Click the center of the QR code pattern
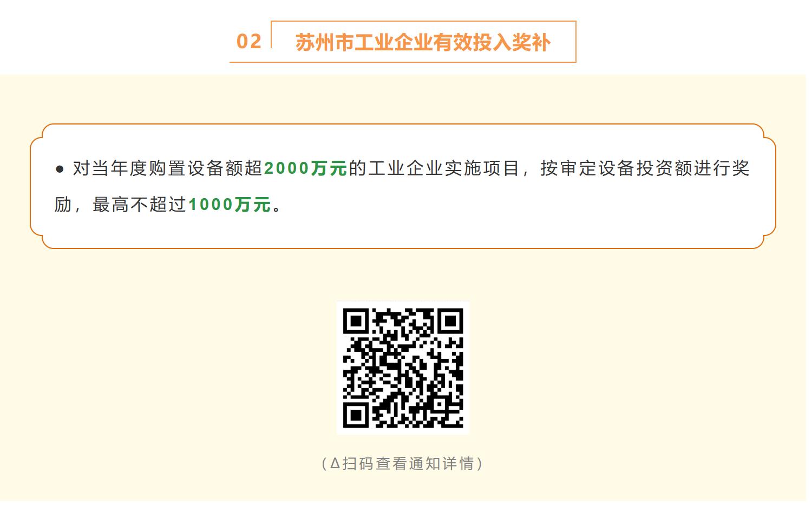812x511 pixels. coord(403,368)
